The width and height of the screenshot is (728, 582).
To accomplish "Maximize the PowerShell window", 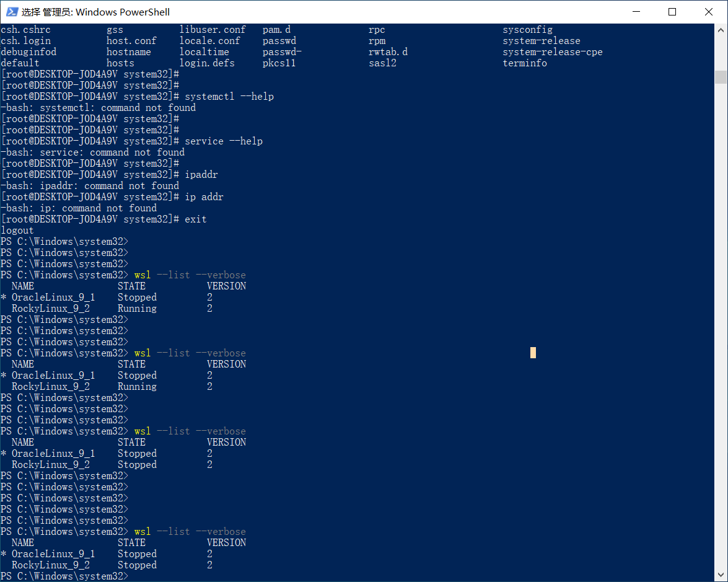I will point(672,12).
